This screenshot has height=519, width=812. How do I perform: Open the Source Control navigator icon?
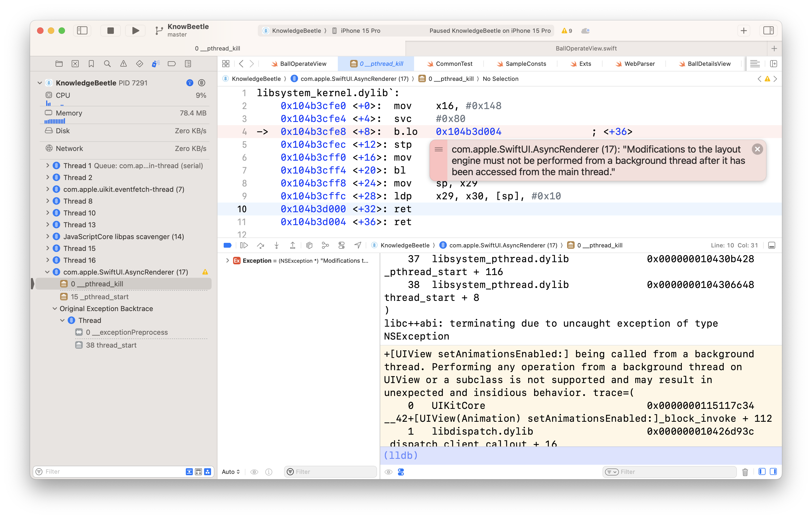coord(75,63)
